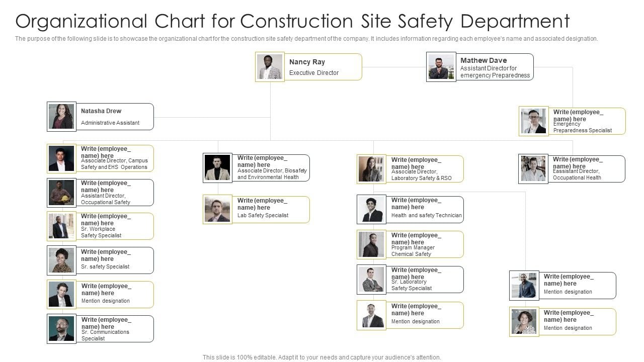This screenshot has width=644, height=362.
Task: Click the slide title heading text
Action: click(x=292, y=22)
